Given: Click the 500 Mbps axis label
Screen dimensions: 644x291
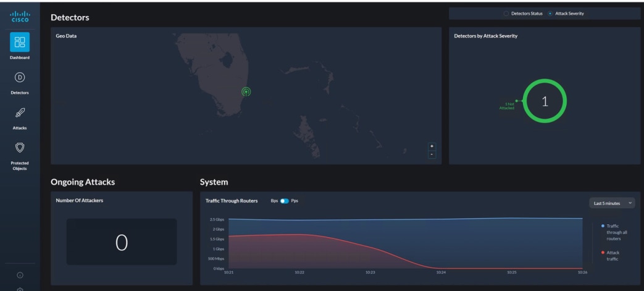Looking at the screenshot, I should [216, 258].
